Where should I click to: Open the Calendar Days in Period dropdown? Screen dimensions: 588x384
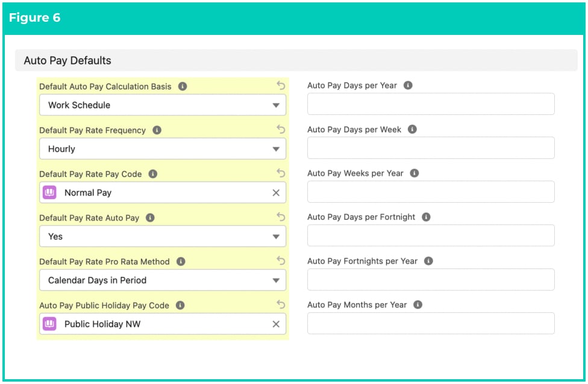click(163, 280)
